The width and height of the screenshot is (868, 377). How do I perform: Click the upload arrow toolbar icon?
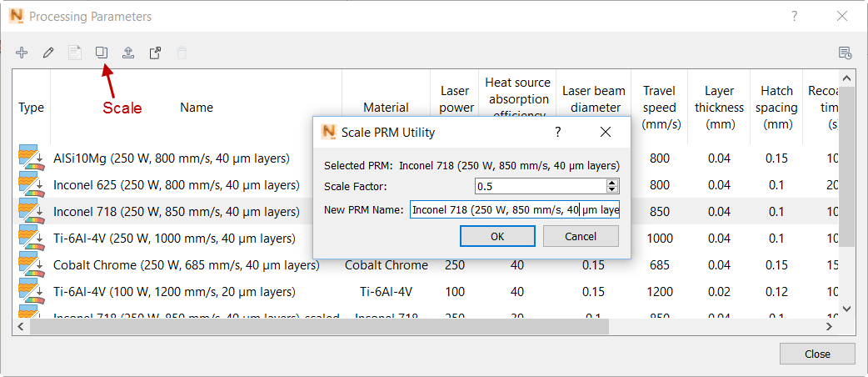click(x=128, y=53)
